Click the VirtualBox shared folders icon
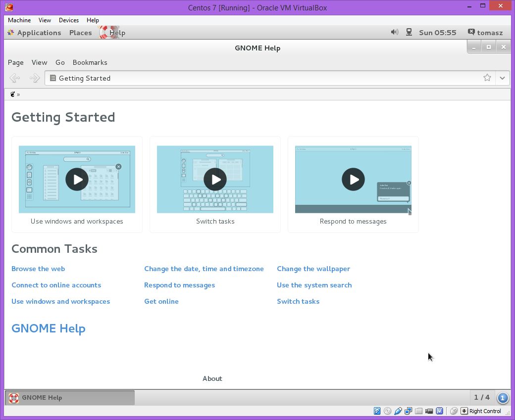Viewport: 515px width, 420px height. 418,411
